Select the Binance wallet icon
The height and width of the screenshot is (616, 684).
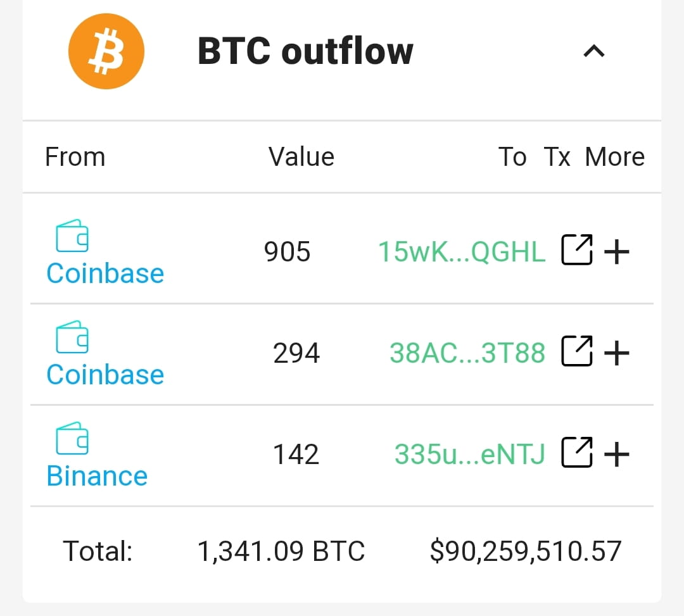72,437
